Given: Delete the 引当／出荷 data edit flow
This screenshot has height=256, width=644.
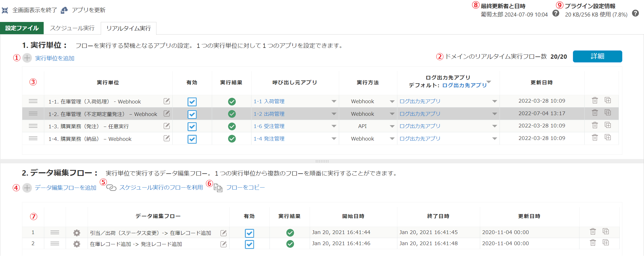Looking at the screenshot, I should [x=593, y=231].
